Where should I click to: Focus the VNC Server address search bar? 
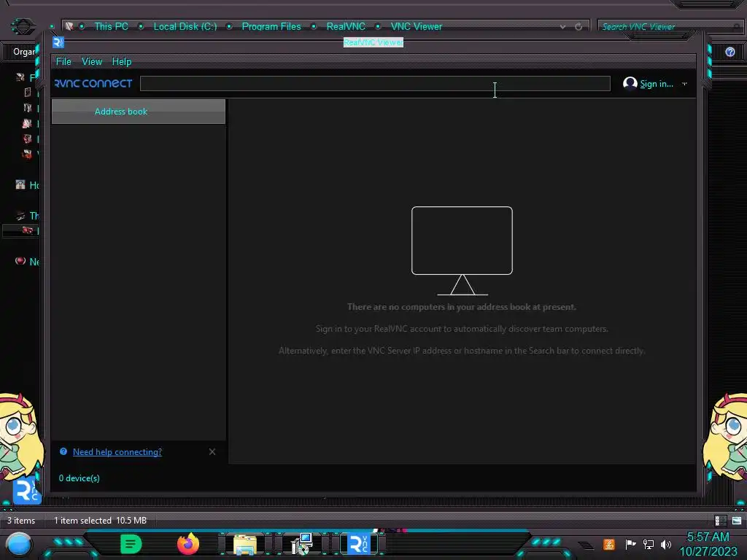coord(375,83)
